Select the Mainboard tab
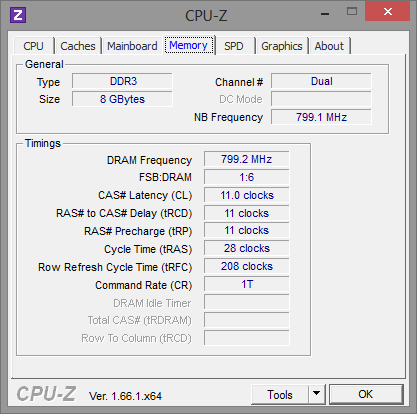This screenshot has height=414, width=417. pos(132,46)
